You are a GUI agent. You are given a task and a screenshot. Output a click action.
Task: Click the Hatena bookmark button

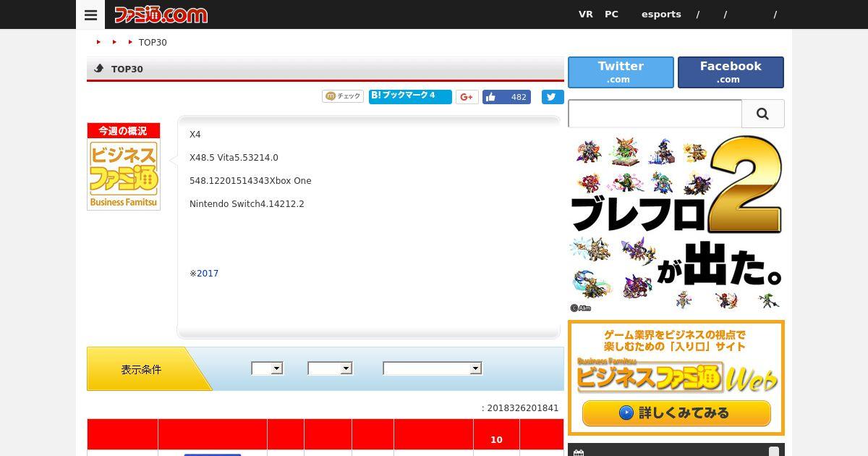point(410,96)
